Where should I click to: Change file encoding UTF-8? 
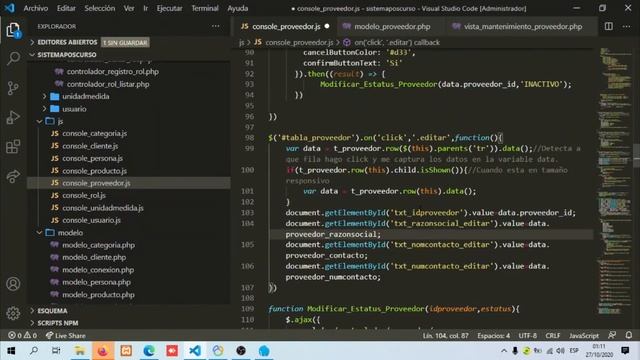tap(527, 336)
